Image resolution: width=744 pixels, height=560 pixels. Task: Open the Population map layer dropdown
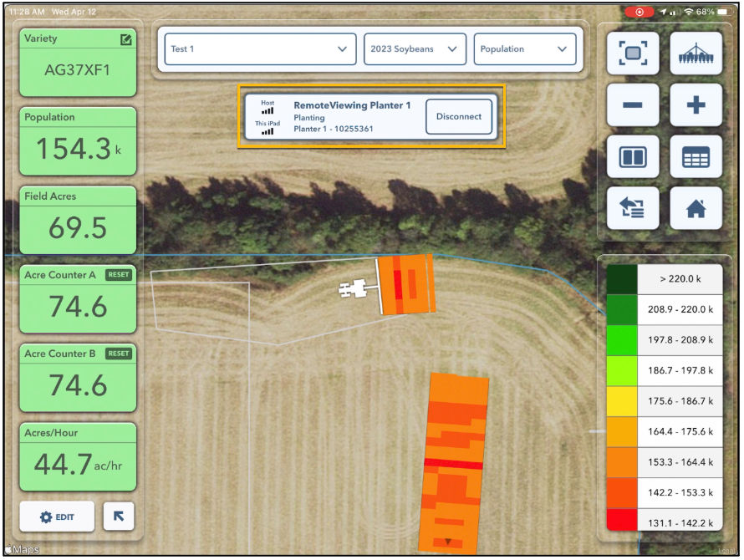525,48
